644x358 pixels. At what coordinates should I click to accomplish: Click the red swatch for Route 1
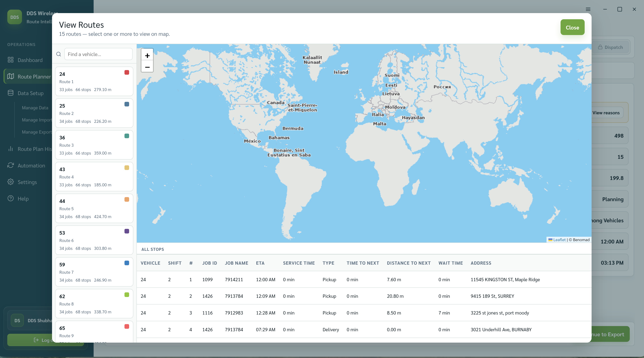coord(127,72)
